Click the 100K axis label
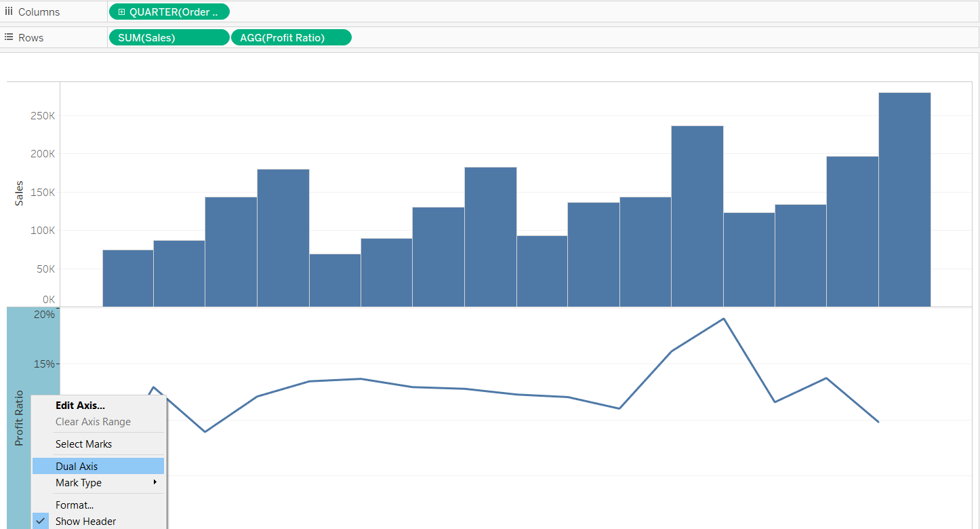The width and height of the screenshot is (980, 529). click(43, 231)
